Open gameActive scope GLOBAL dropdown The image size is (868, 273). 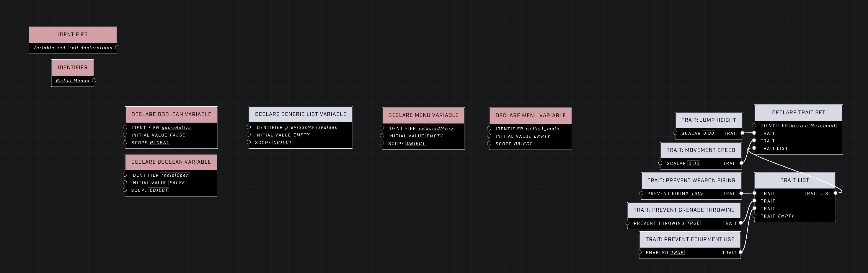coord(160,143)
